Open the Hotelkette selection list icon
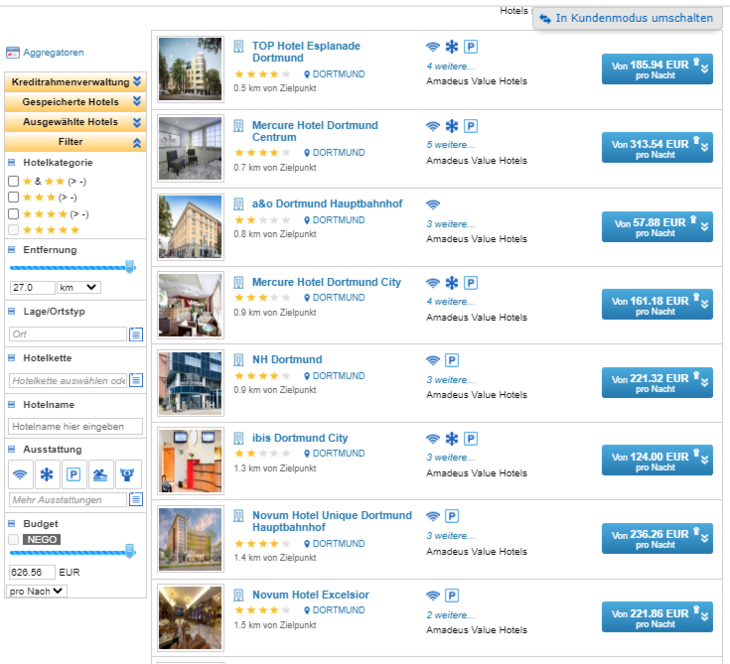Image resolution: width=730 pixels, height=664 pixels. pos(136,380)
